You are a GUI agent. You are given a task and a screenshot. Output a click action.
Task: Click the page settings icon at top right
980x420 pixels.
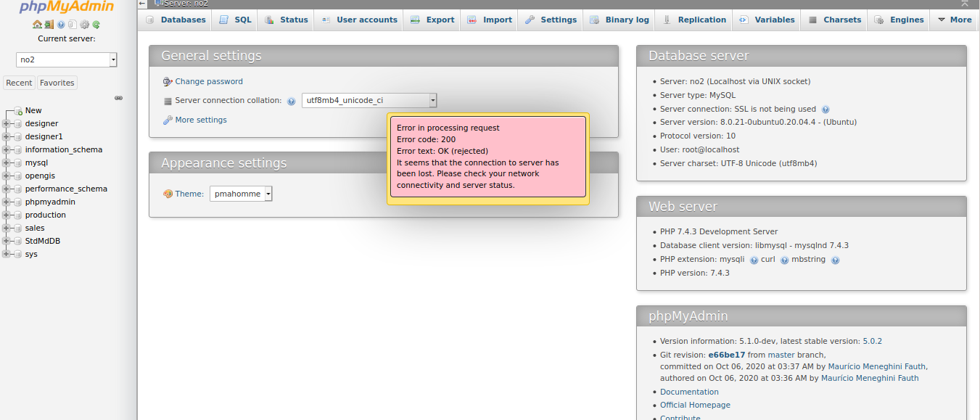point(964,3)
